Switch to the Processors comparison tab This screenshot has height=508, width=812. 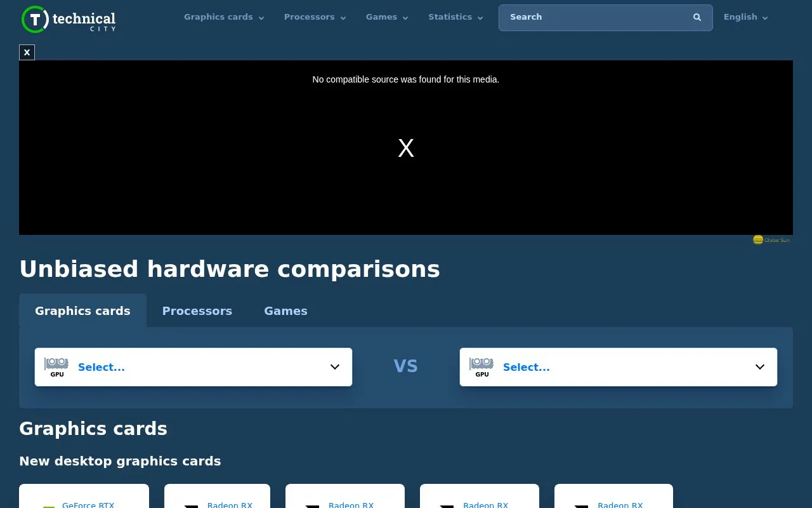[197, 311]
